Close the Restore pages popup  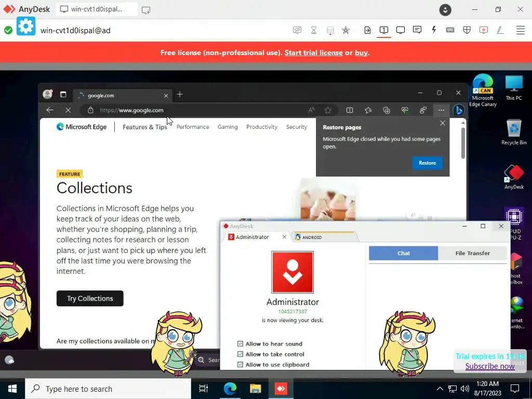[x=443, y=123]
